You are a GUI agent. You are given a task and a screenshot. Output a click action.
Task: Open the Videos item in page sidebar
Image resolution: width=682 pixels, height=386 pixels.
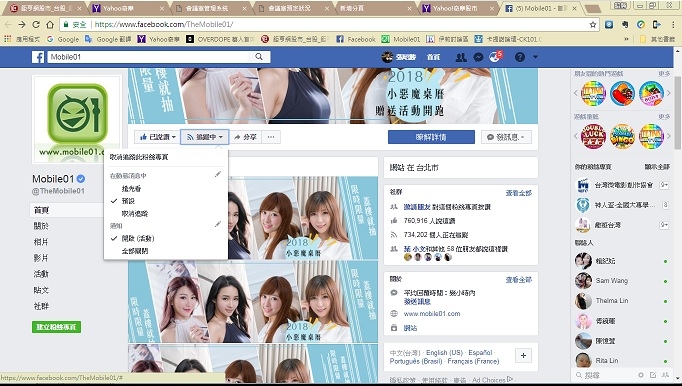tap(41, 258)
